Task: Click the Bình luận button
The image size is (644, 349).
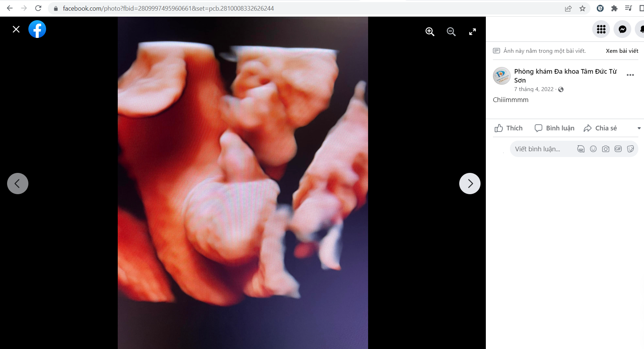Action: coord(555,128)
